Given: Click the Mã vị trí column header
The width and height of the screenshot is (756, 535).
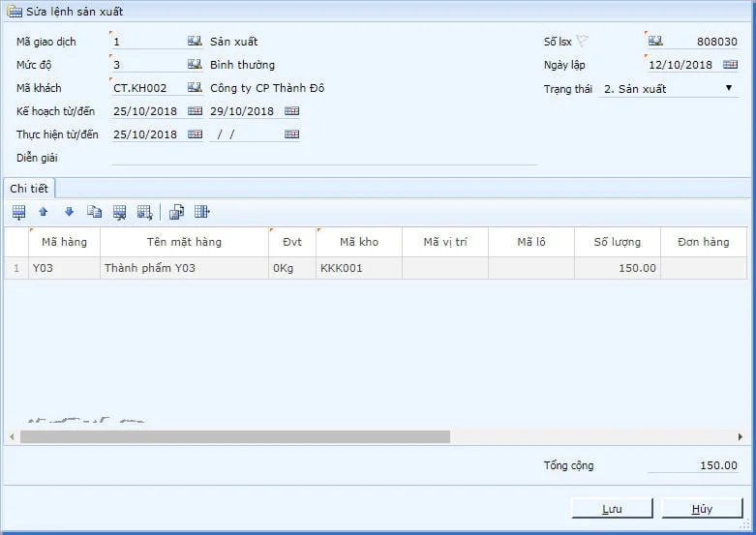Looking at the screenshot, I should click(445, 242).
